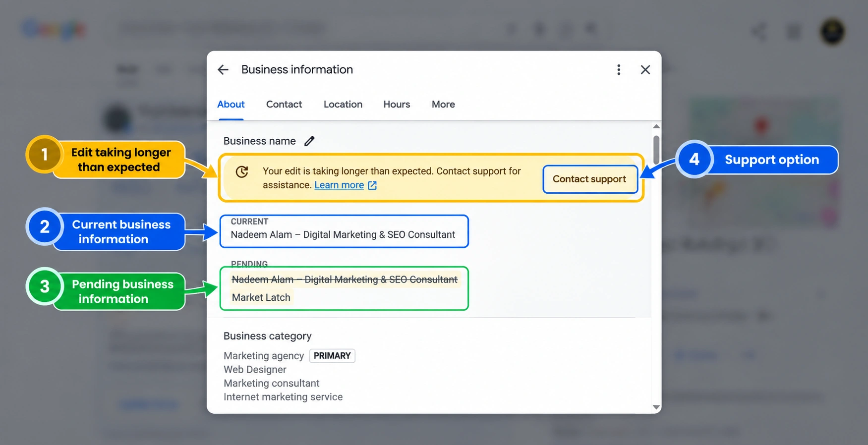Go back using the arrow icon
This screenshot has height=445, width=868.
pyautogui.click(x=223, y=70)
